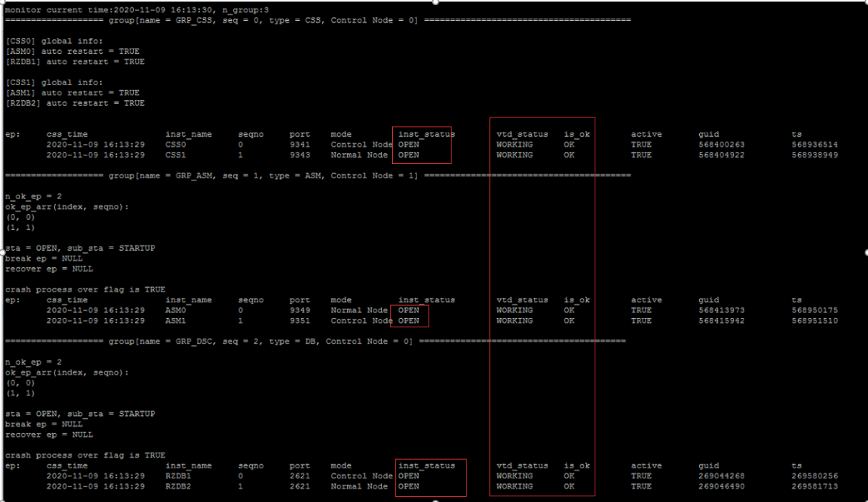The image size is (868, 502).
Task: Click 'Normal Node' mode in CSS1 row
Action: 359,155
